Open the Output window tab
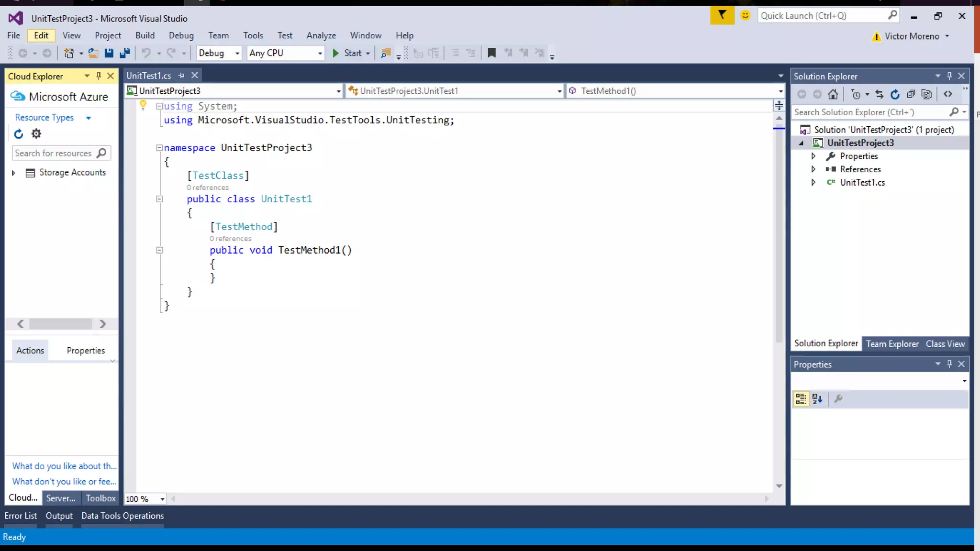 tap(59, 516)
